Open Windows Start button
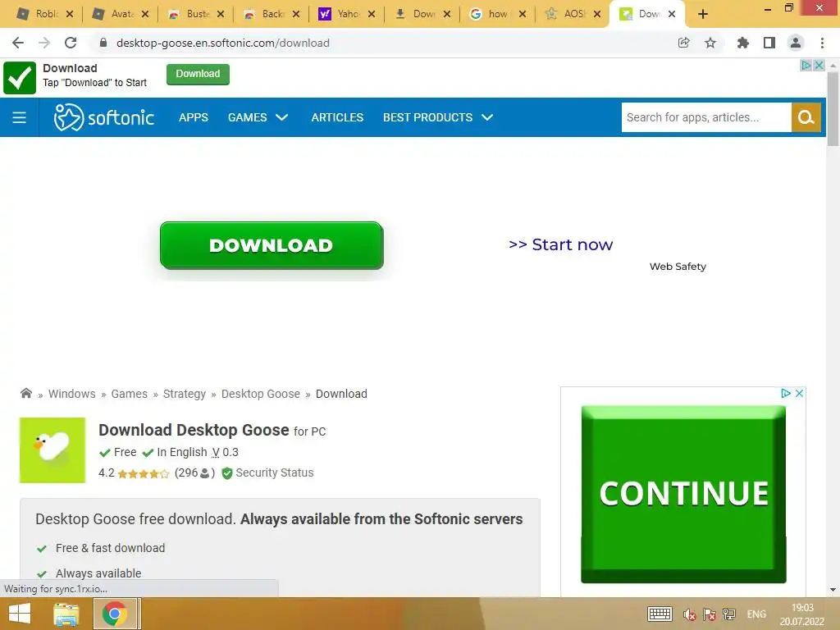The height and width of the screenshot is (630, 840). point(20,614)
